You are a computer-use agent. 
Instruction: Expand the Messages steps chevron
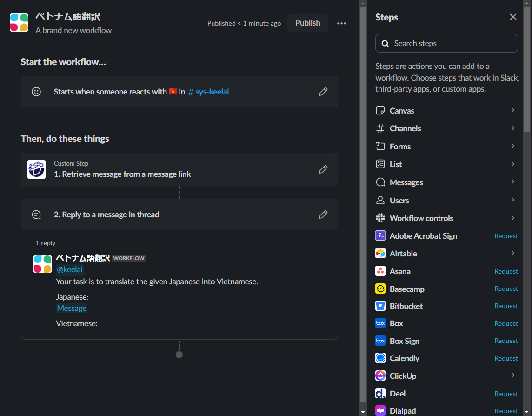tap(512, 181)
